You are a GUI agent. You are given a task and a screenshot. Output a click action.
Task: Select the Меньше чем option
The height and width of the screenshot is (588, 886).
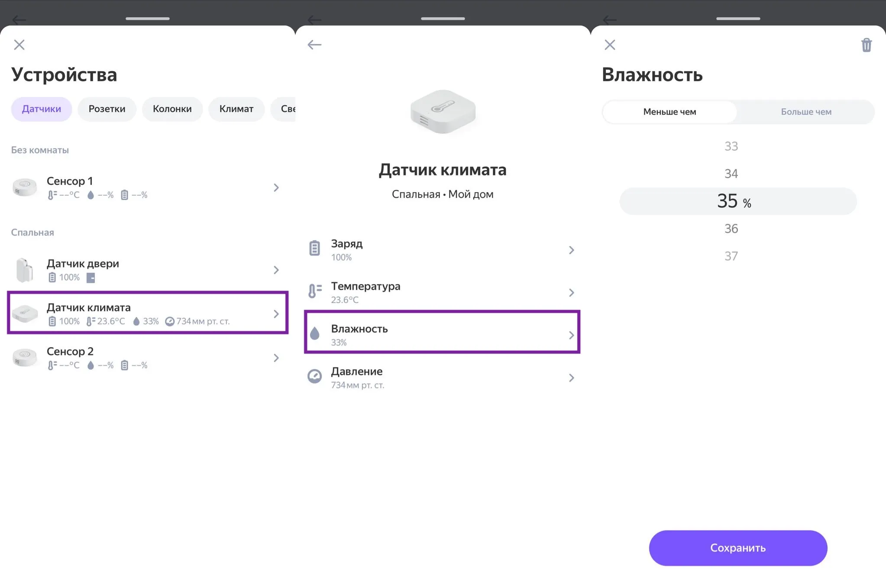(x=669, y=112)
